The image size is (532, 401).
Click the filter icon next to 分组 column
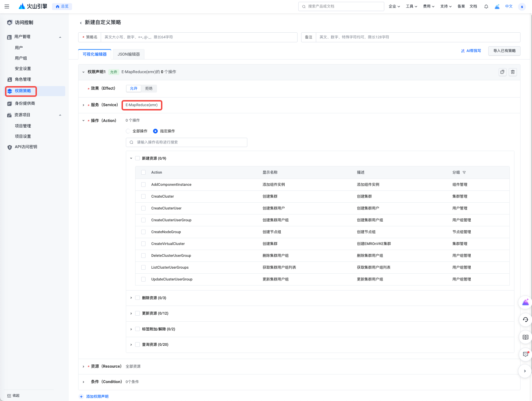(x=464, y=173)
